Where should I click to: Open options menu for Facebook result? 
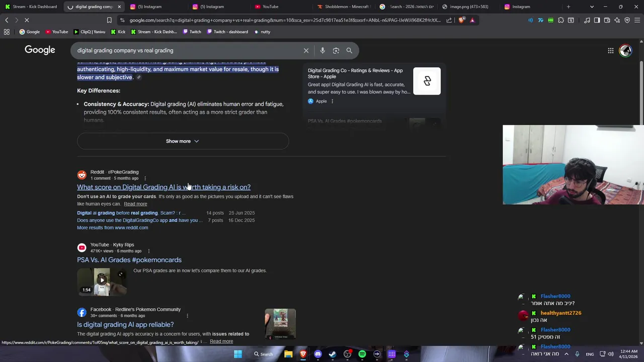point(187,316)
